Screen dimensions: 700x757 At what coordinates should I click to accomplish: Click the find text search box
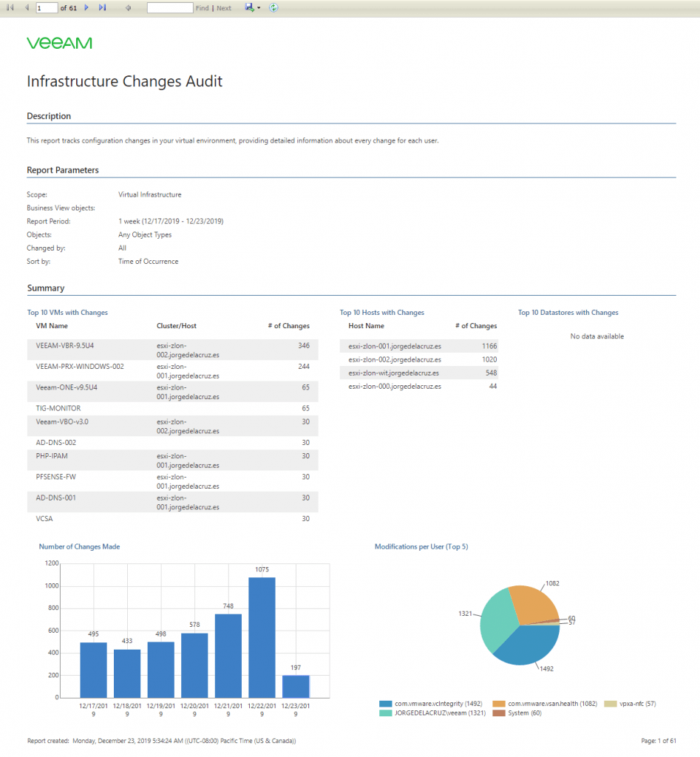click(x=170, y=7)
